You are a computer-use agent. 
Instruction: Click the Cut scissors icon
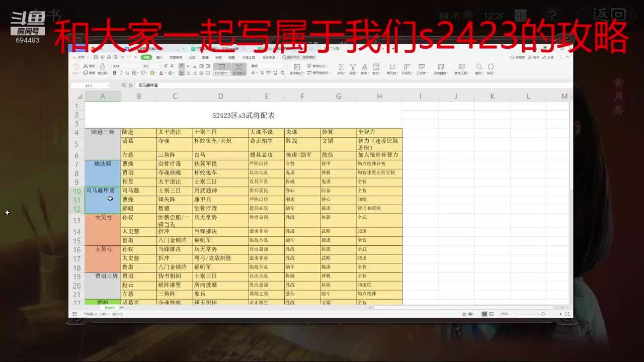(86, 66)
